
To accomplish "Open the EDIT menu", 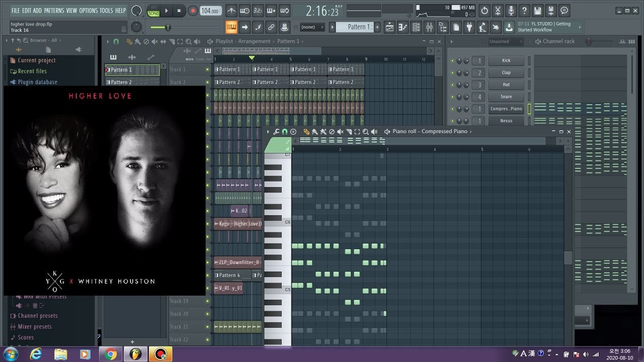I will (27, 10).
